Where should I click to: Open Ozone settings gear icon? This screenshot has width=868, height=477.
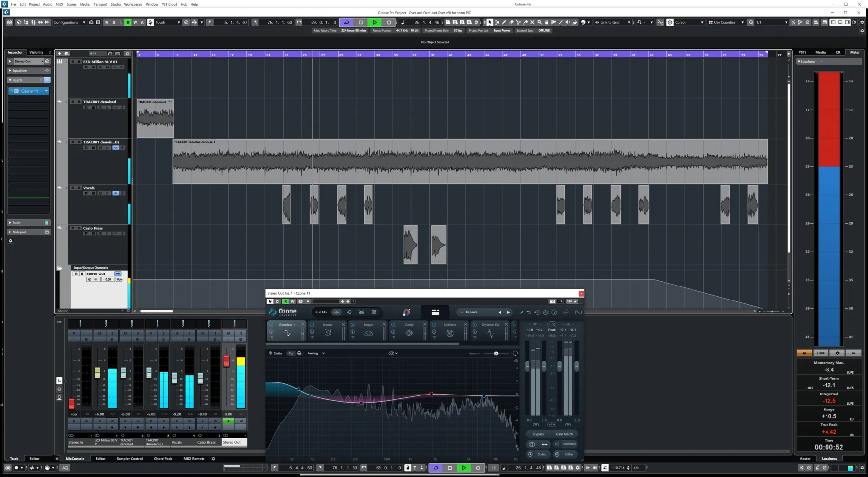[x=545, y=312]
